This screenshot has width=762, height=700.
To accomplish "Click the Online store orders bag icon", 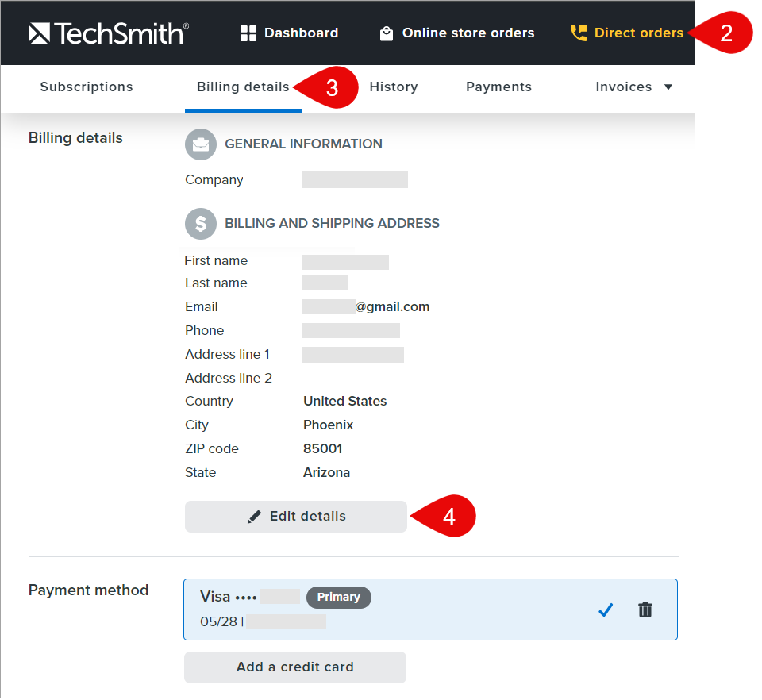I will 387,33.
